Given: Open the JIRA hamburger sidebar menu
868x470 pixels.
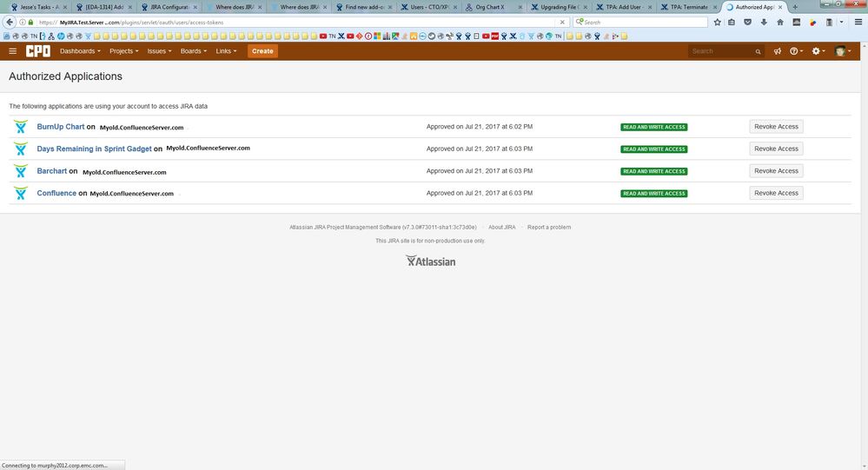Looking at the screenshot, I should pyautogui.click(x=13, y=51).
